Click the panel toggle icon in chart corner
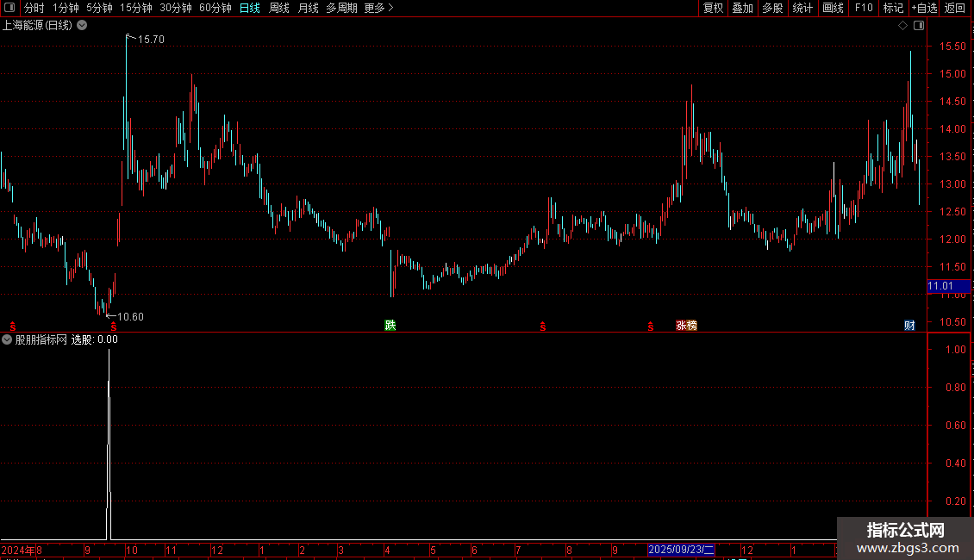Viewport: 974px width, 560px height. click(x=919, y=26)
